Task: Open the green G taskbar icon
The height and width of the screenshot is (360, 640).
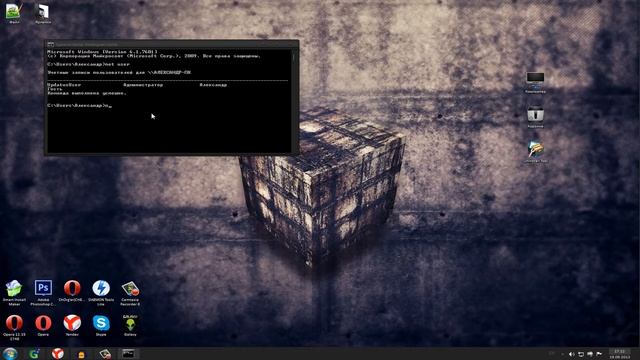Action: point(34,353)
